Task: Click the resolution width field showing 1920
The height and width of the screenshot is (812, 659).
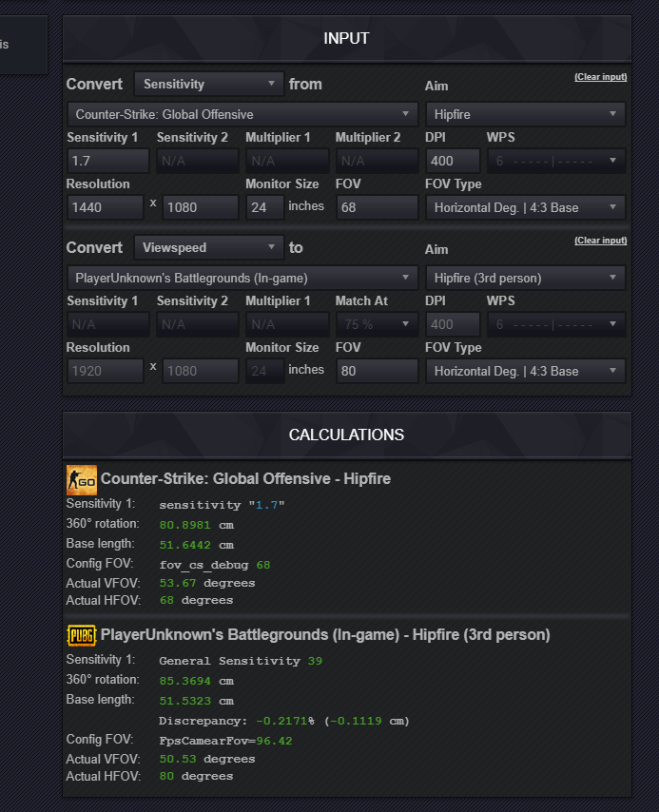Action: pos(106,372)
